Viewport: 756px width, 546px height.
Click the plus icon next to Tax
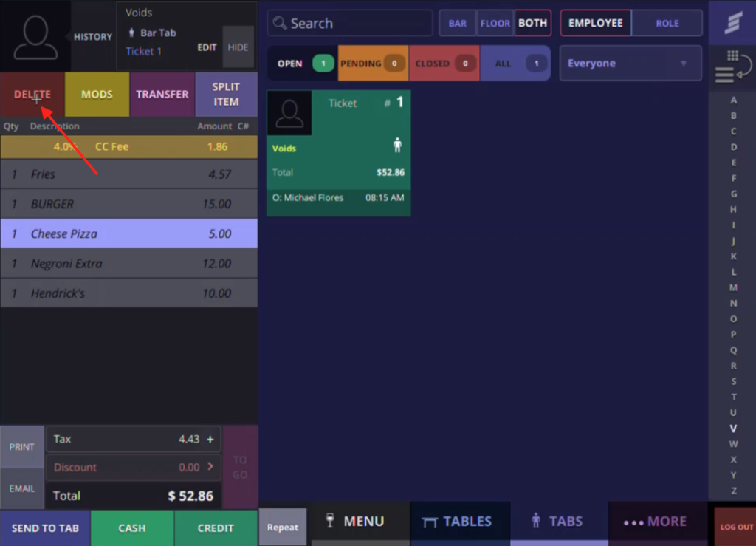coord(210,439)
